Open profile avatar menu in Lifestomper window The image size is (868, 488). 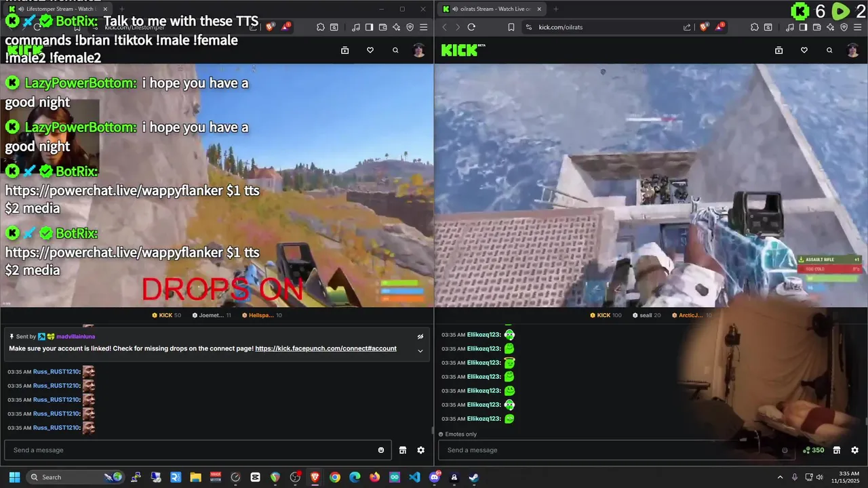pos(419,50)
